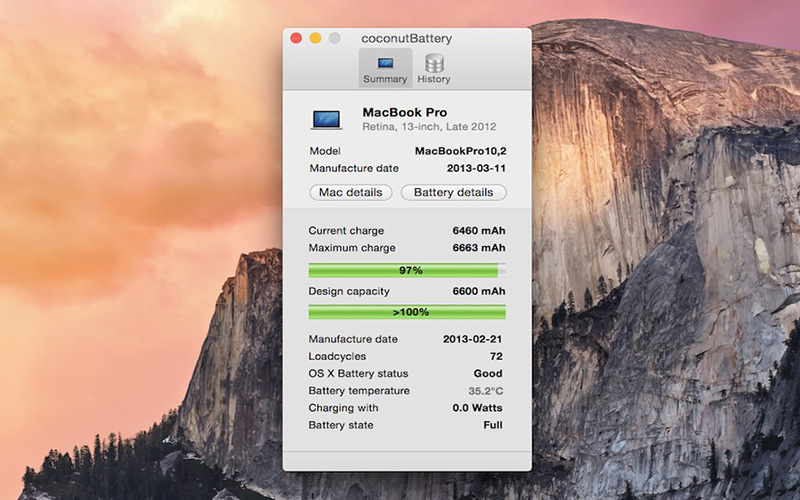Viewport: 800px width, 500px height.
Task: Click the Loadcycles value 72
Action: (496, 356)
